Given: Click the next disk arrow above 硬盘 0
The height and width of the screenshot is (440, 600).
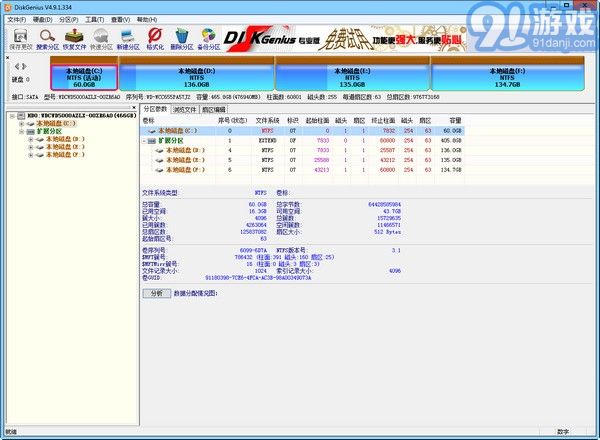Looking at the screenshot, I should pyautogui.click(x=24, y=67).
